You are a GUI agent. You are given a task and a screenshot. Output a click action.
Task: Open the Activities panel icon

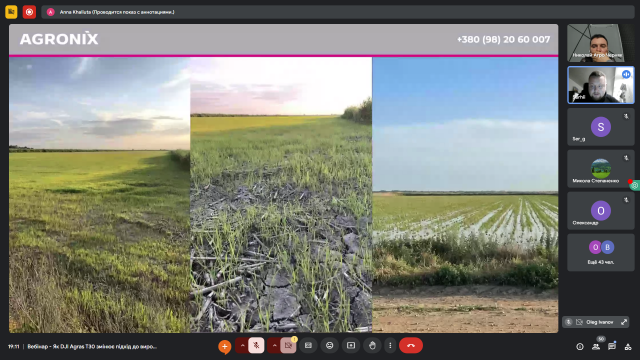(628, 347)
